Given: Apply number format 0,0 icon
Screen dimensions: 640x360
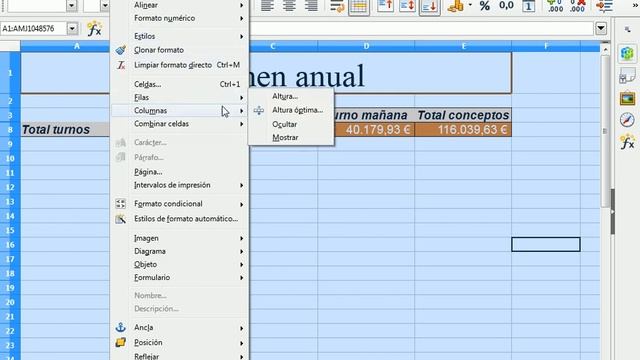Looking at the screenshot, I should (506, 6).
